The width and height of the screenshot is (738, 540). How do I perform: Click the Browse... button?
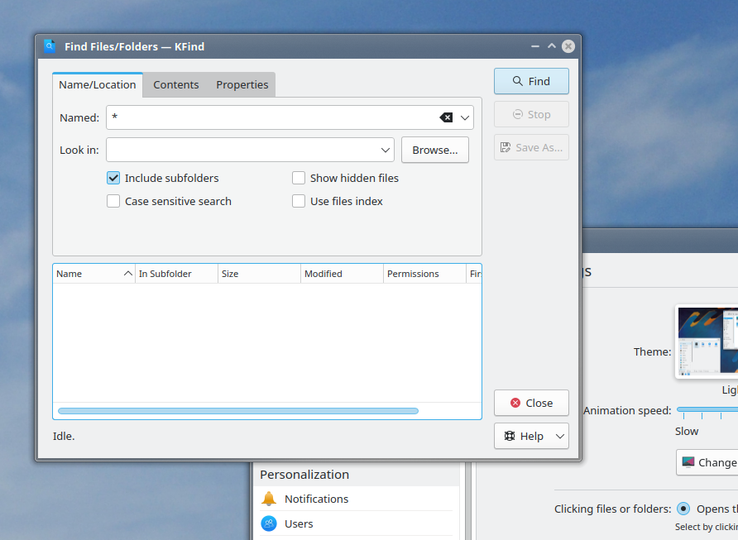click(x=435, y=150)
